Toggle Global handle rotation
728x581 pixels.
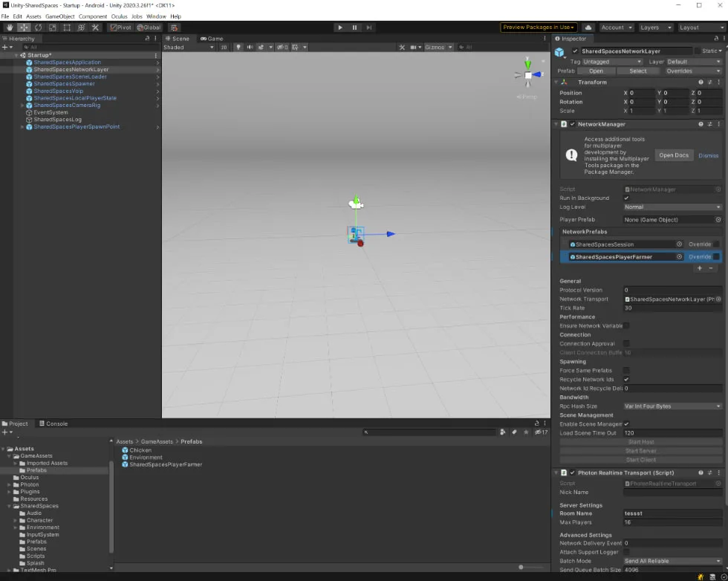click(x=149, y=27)
